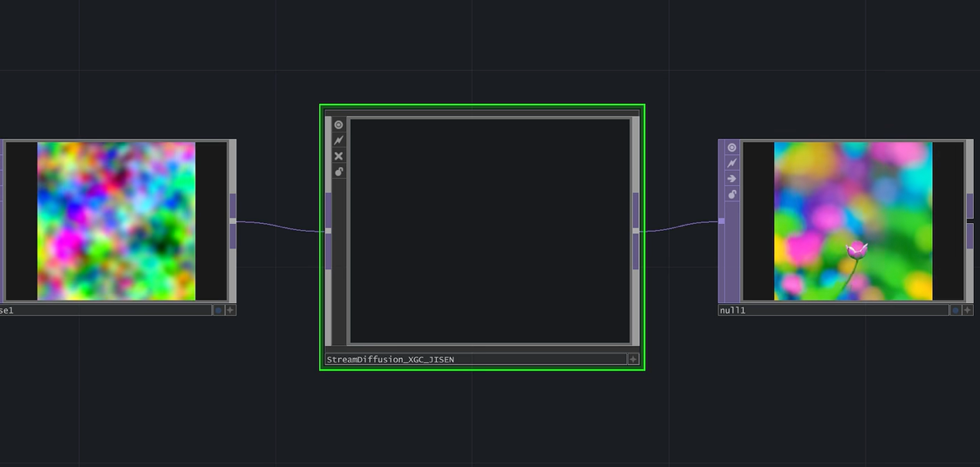The height and width of the screenshot is (467, 980).
Task: Click clone immune flag on null1 node
Action: pos(731,163)
